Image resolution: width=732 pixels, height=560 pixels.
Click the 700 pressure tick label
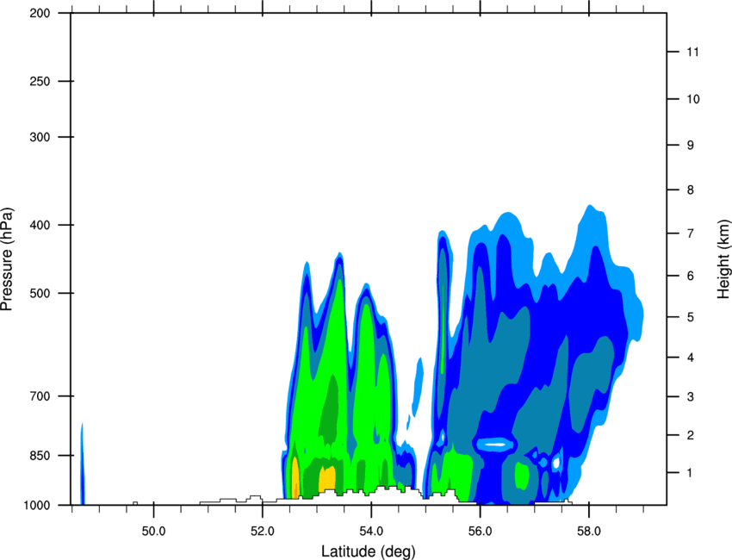(x=40, y=396)
